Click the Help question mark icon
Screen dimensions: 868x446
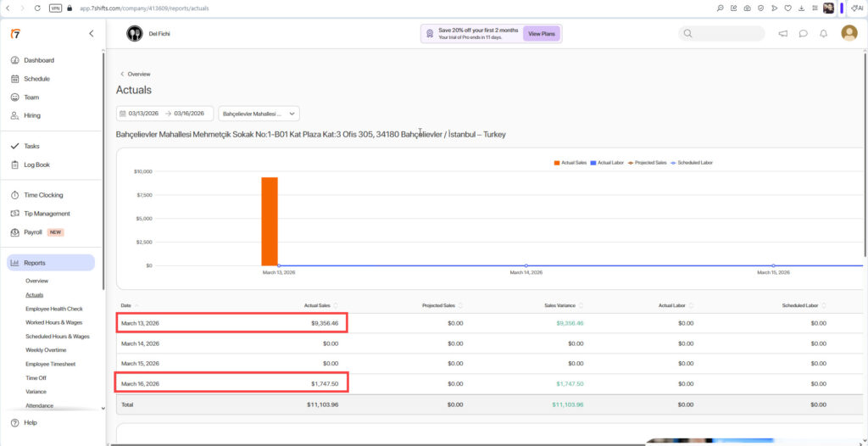tap(14, 422)
